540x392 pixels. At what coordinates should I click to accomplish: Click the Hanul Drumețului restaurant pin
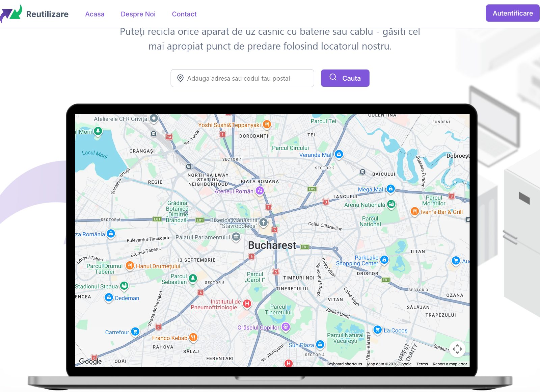tap(130, 266)
